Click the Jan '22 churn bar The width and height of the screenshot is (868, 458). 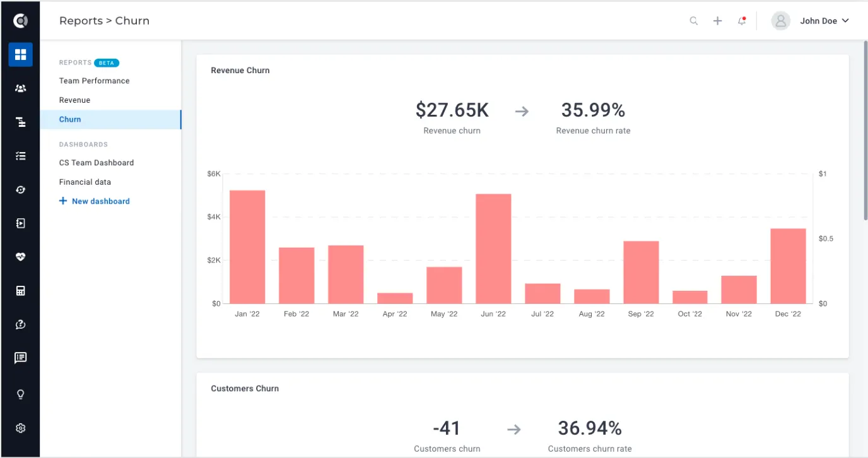pos(247,247)
